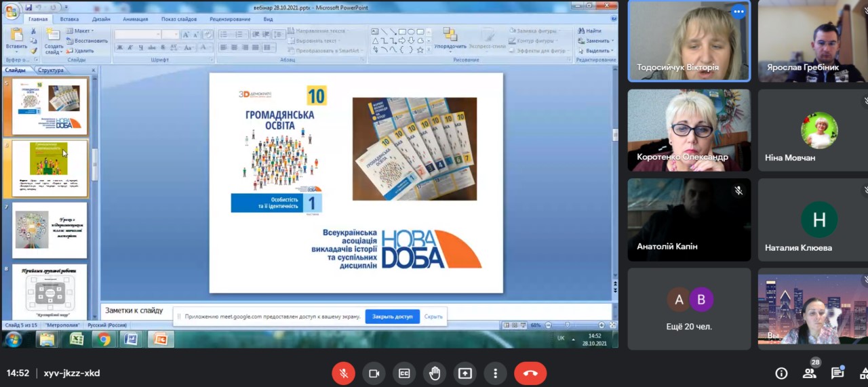Expand the shapes gallery more arrow
The image size is (868, 387).
[429, 49]
